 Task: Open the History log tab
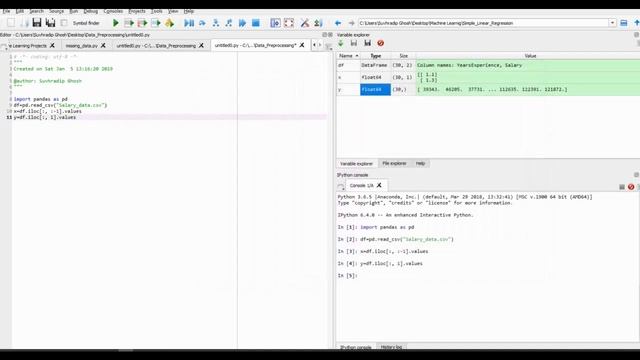tap(391, 347)
